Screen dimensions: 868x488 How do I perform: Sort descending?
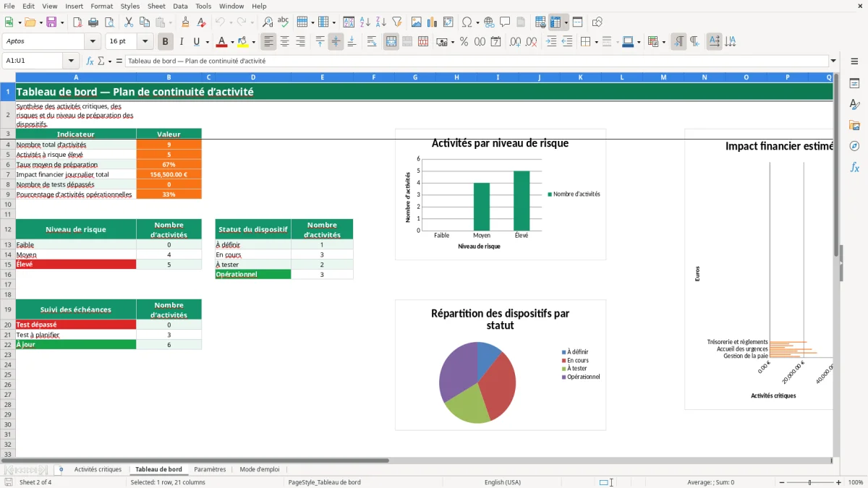pyautogui.click(x=381, y=22)
